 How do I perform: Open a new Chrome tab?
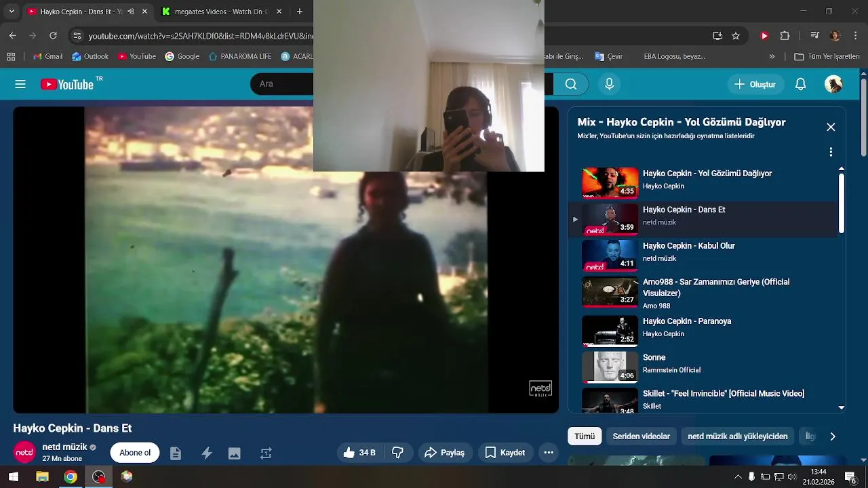300,12
